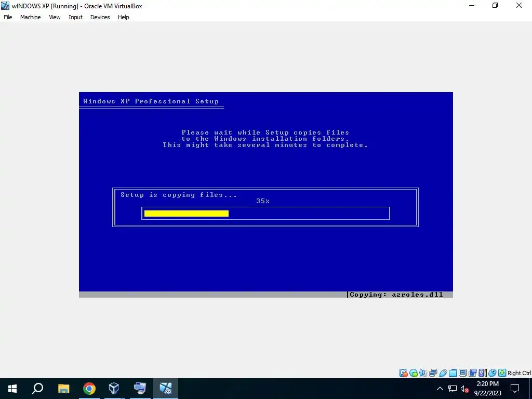
Task: Click the 'Setup is copying files...' text
Action: (x=179, y=195)
